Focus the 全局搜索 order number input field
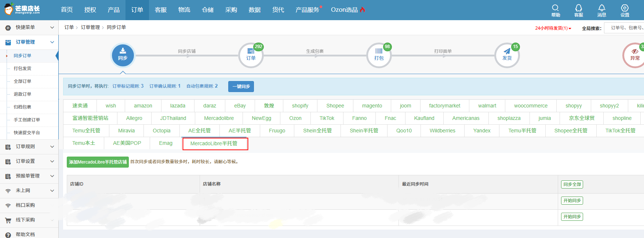The width and height of the screenshot is (644, 238). pyautogui.click(x=626, y=28)
